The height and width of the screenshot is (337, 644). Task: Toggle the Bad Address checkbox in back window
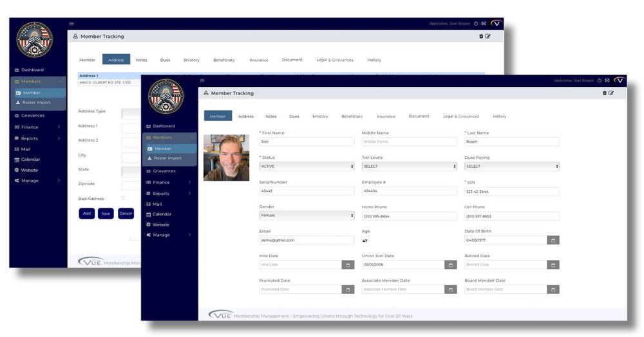pos(123,199)
